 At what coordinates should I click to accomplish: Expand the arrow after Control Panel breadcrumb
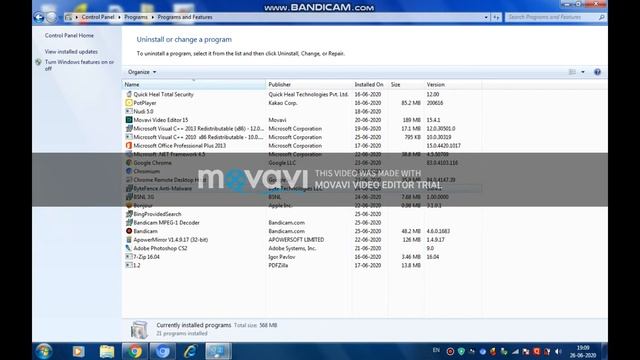pos(119,17)
